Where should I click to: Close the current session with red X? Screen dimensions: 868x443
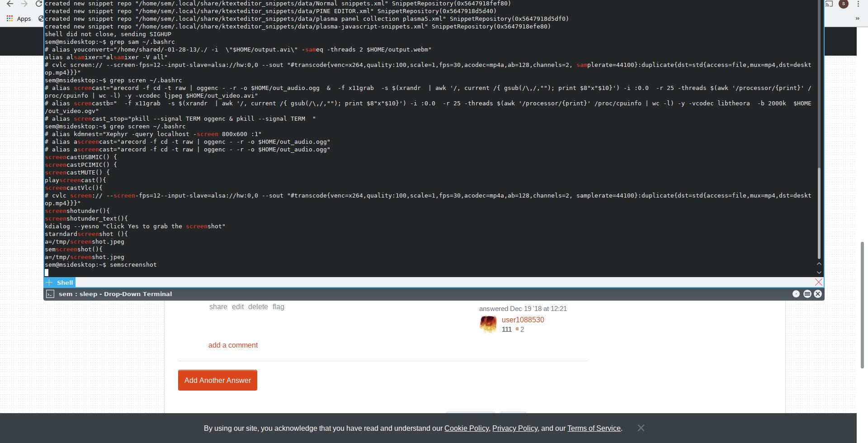[819, 282]
